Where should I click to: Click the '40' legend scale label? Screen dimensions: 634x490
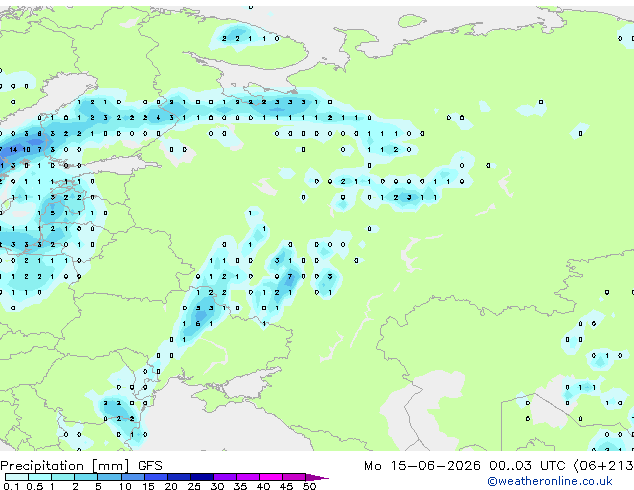263,486
